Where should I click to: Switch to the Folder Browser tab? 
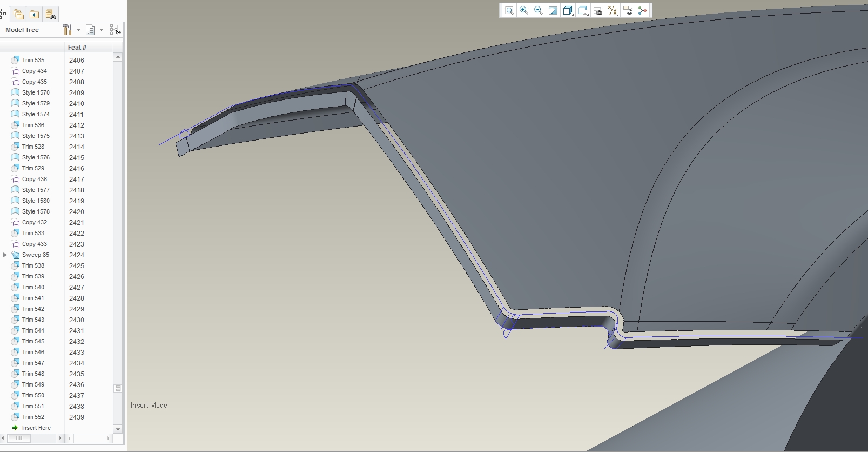point(19,15)
